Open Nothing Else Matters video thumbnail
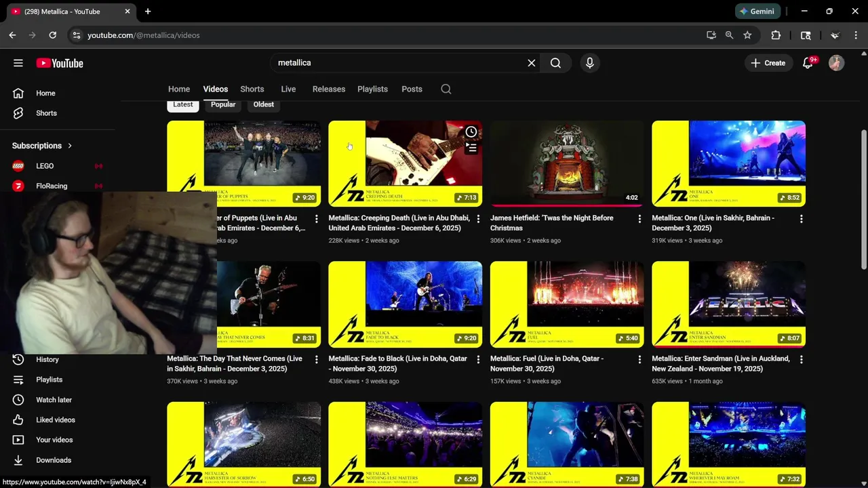Screen dimensions: 868x488 pyautogui.click(x=406, y=445)
